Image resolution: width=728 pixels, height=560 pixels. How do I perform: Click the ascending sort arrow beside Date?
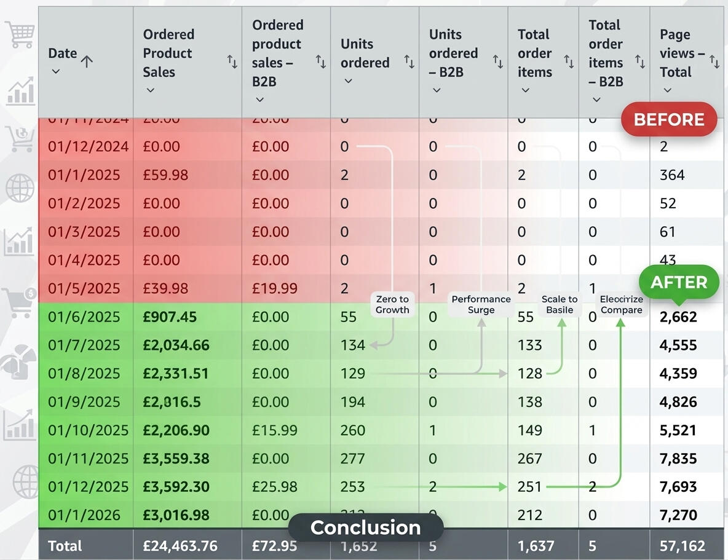(x=87, y=61)
